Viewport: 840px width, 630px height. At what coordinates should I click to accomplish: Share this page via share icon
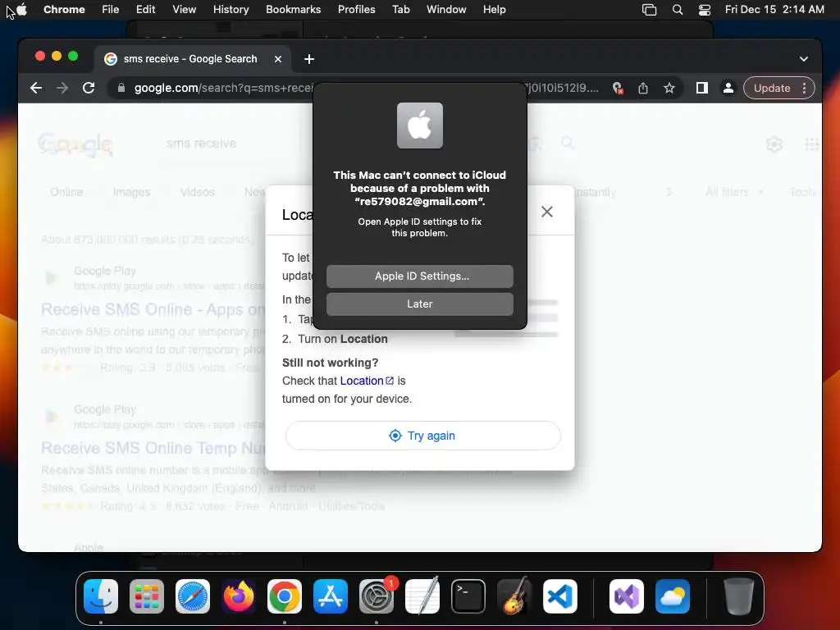pos(643,89)
